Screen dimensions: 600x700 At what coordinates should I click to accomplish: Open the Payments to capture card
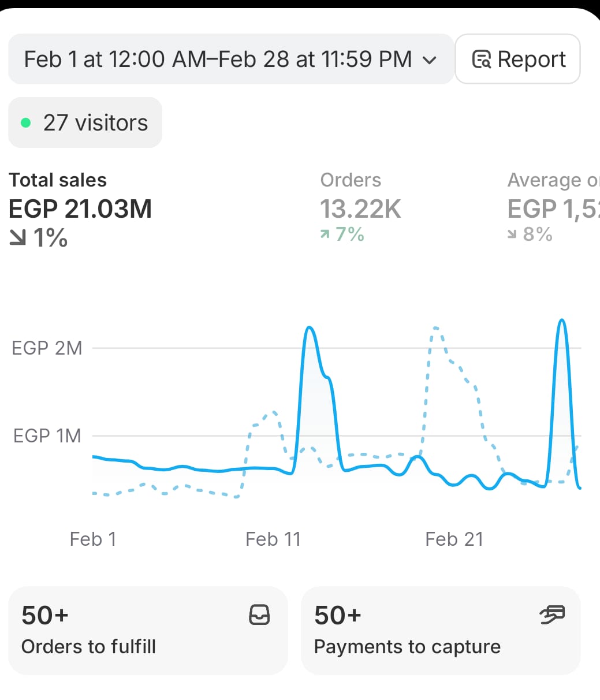(440, 631)
